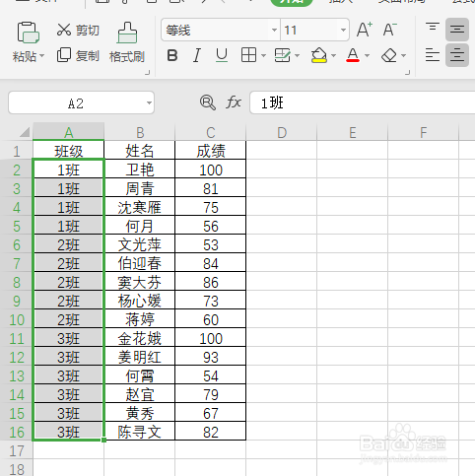
Task: Increase font size with A+ icon
Action: click(x=365, y=30)
